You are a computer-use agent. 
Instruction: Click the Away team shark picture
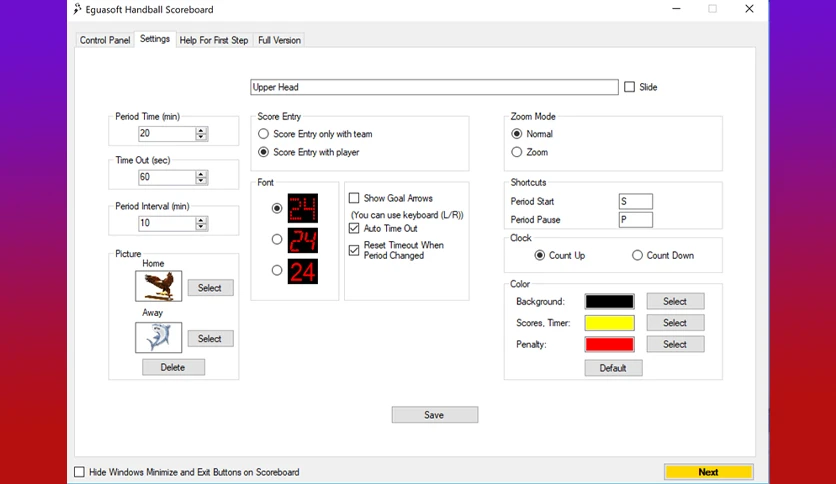[x=158, y=337]
